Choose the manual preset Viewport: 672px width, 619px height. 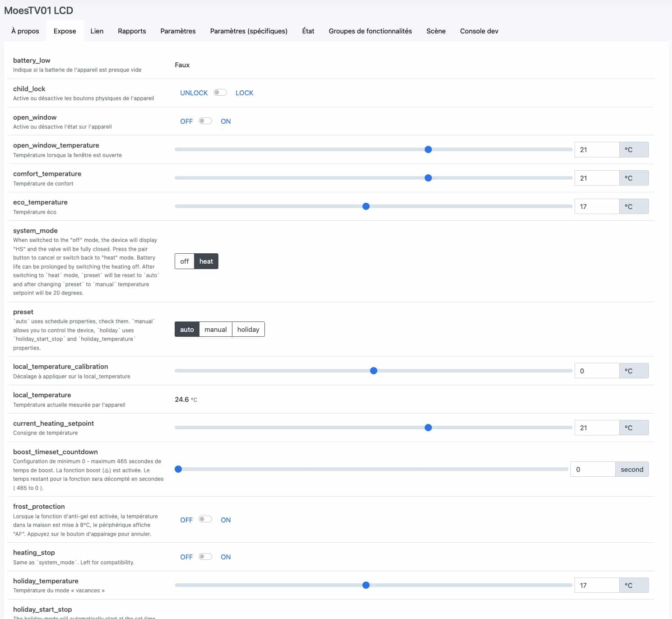(216, 329)
